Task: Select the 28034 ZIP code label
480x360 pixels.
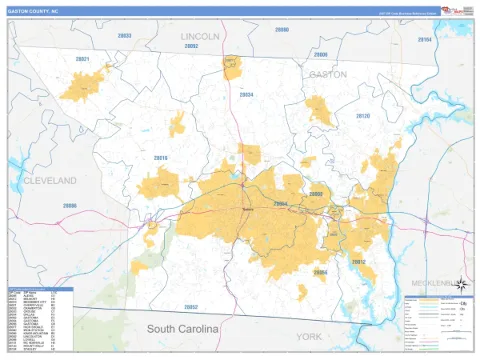Action: tap(246, 95)
